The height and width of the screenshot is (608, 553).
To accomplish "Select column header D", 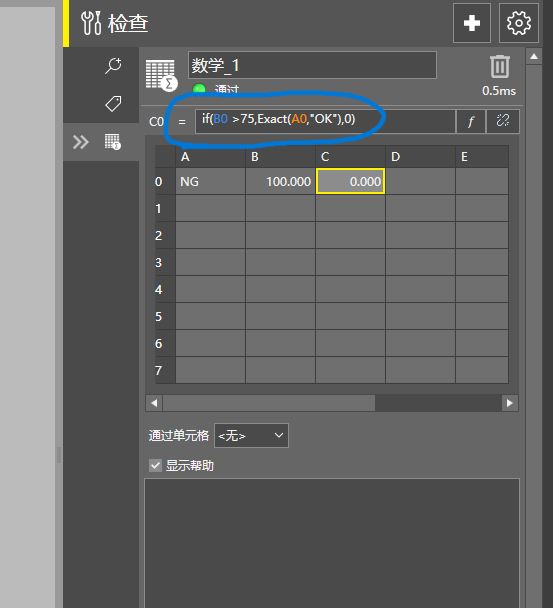I will pyautogui.click(x=420, y=157).
